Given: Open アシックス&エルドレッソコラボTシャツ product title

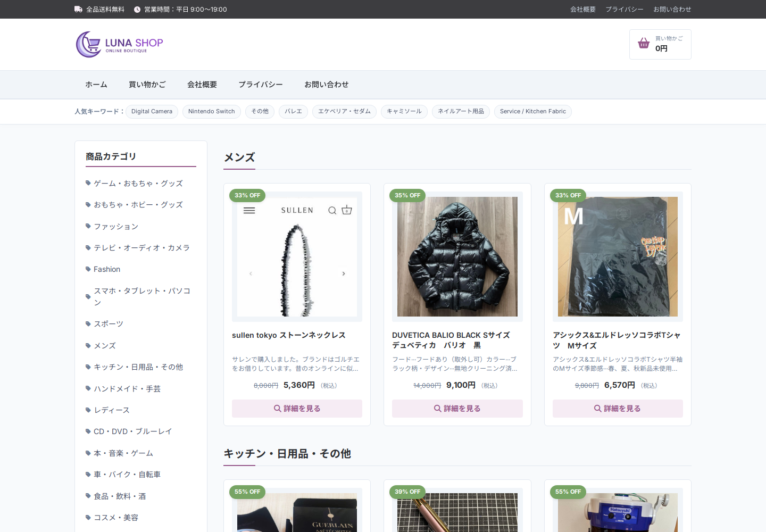Looking at the screenshot, I should [617, 340].
